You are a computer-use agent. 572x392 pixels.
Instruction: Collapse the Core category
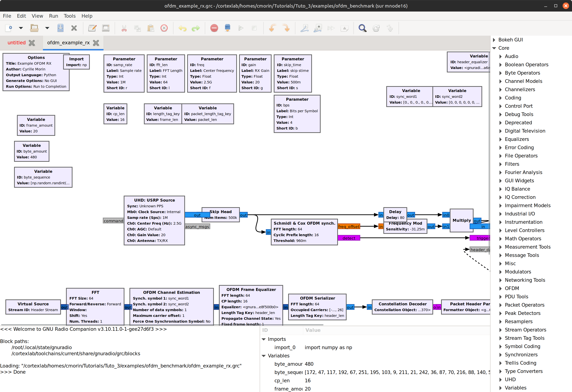494,48
